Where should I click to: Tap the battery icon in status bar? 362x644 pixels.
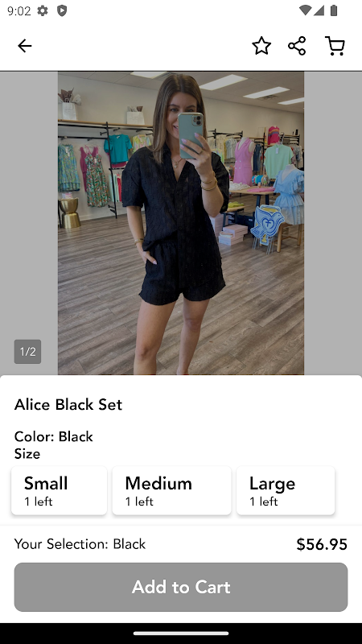(x=334, y=10)
